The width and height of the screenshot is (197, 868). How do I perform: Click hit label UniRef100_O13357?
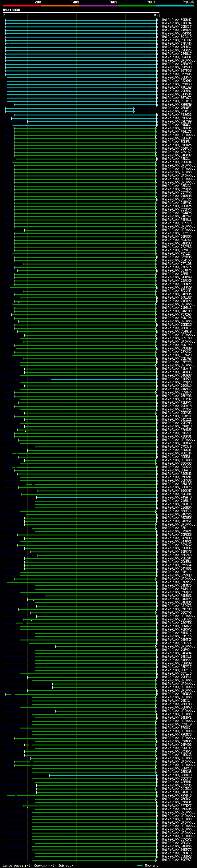[x=176, y=410]
